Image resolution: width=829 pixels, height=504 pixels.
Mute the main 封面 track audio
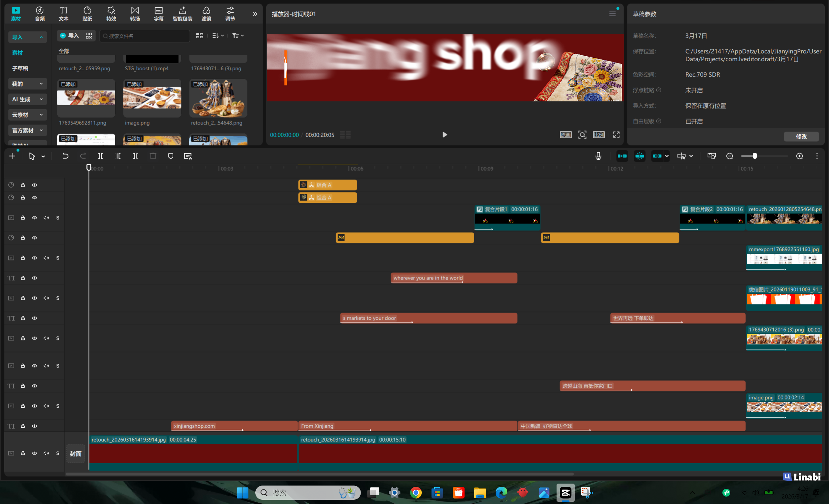coord(46,453)
